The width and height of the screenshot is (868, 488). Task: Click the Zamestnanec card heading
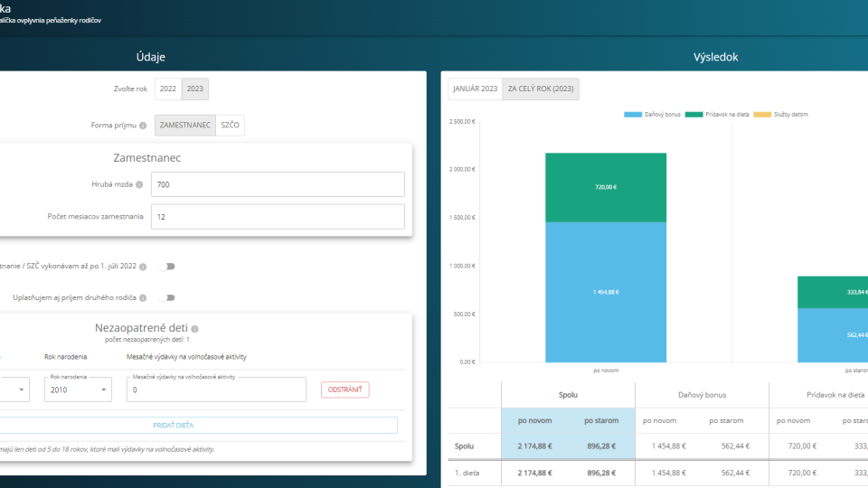tap(147, 157)
